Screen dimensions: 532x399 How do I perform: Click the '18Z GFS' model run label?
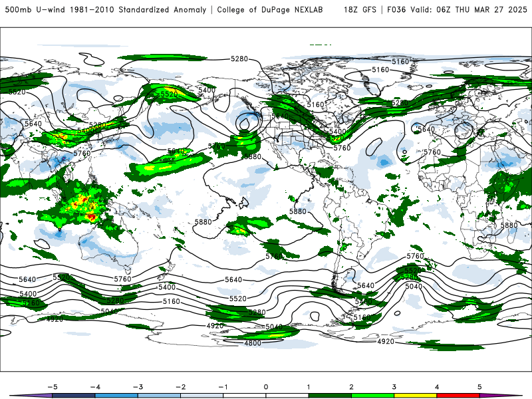(360, 9)
